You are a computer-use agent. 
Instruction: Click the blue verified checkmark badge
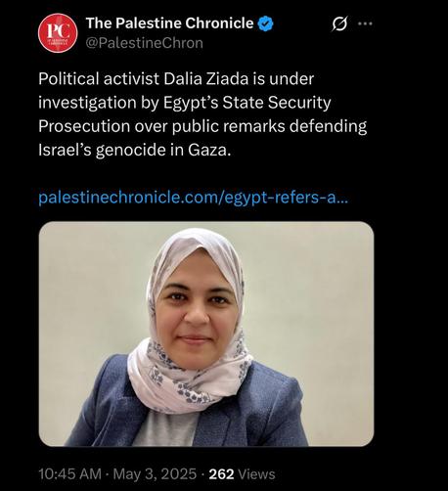pyautogui.click(x=266, y=23)
